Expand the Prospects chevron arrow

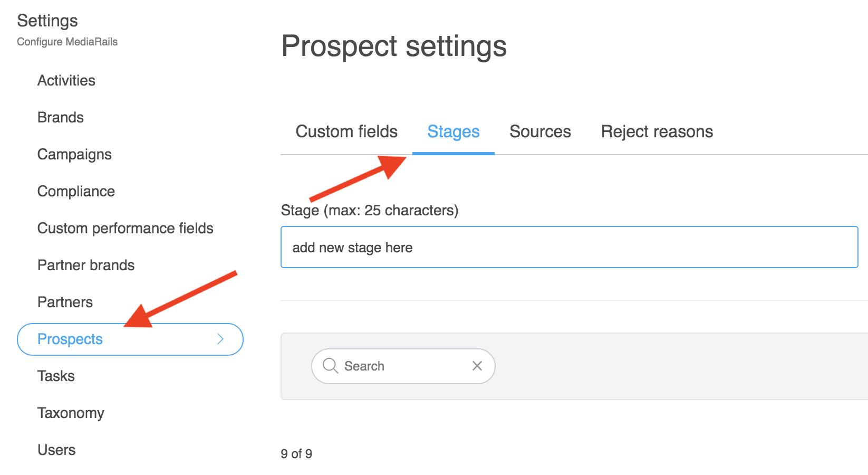[220, 339]
